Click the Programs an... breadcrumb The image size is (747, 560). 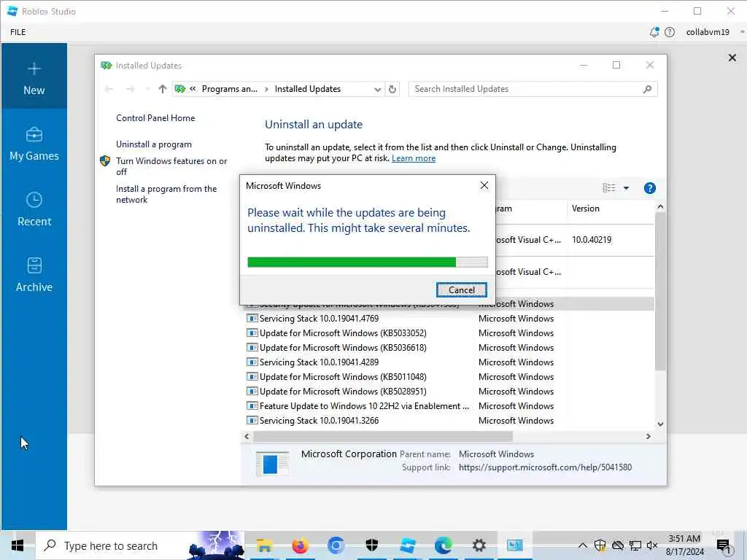[229, 89]
